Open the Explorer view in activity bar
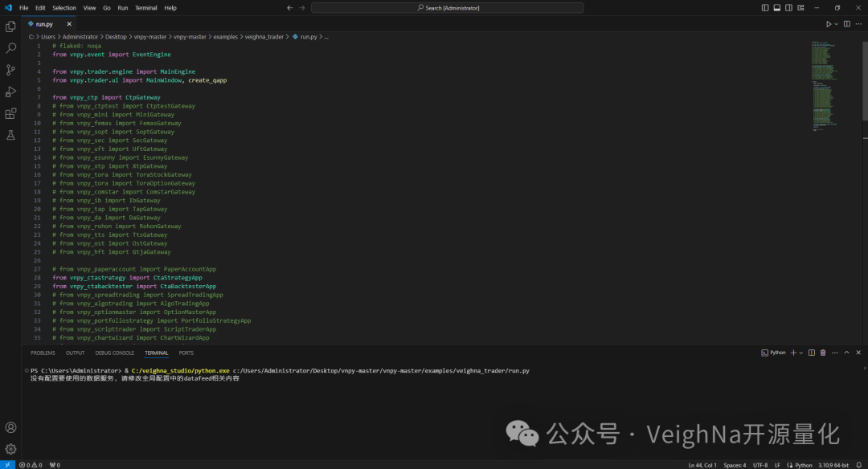 (10, 27)
